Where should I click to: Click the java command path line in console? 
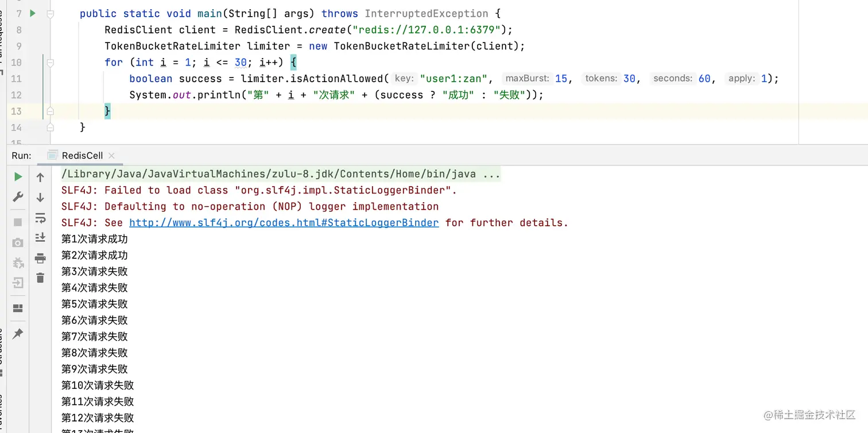[281, 174]
